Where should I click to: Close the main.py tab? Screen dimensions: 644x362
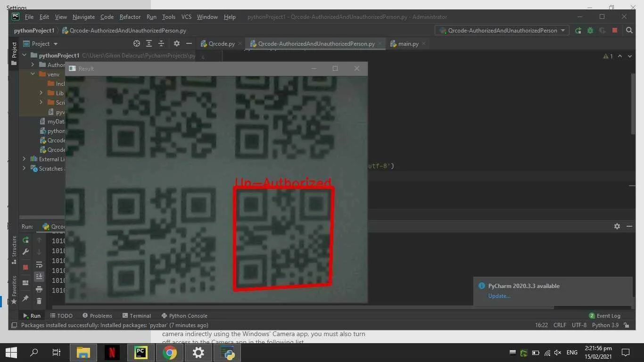click(x=423, y=43)
